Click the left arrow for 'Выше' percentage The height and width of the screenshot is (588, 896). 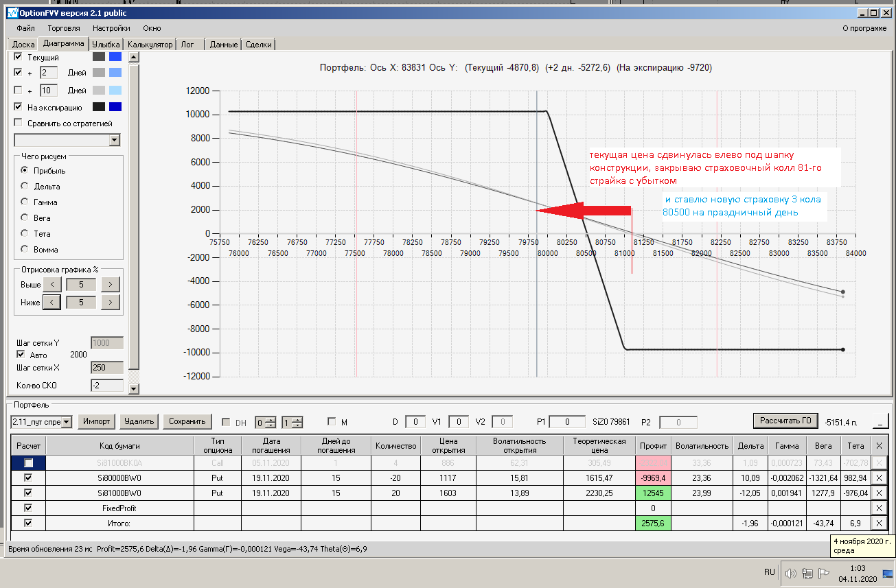click(x=52, y=284)
